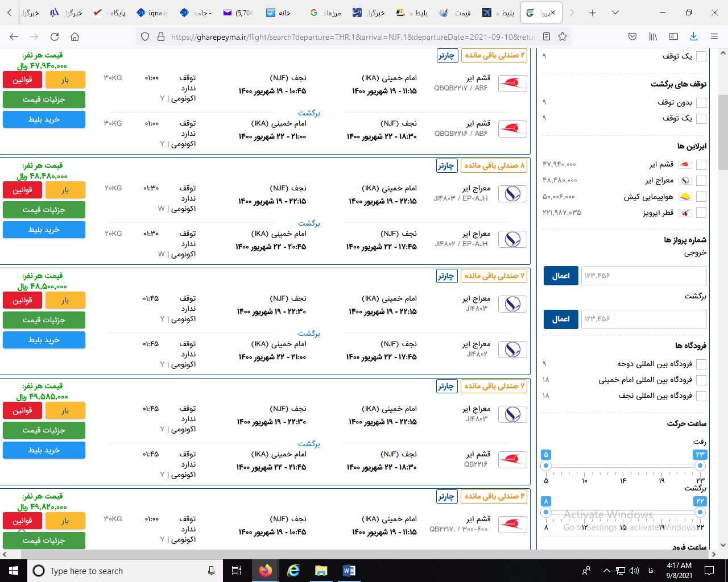Click the Meraj Air logo on the second flight result

(x=511, y=193)
